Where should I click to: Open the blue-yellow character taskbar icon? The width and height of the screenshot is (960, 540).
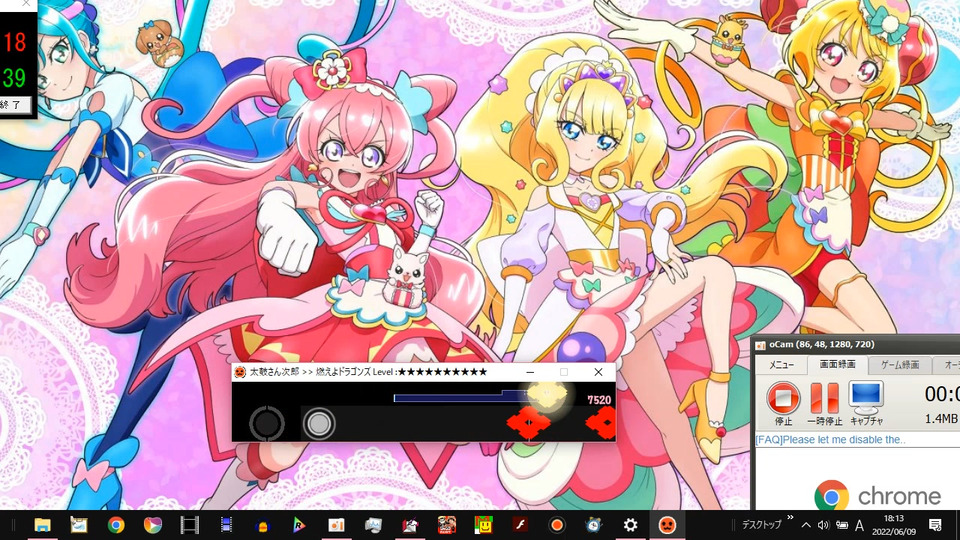click(x=263, y=525)
